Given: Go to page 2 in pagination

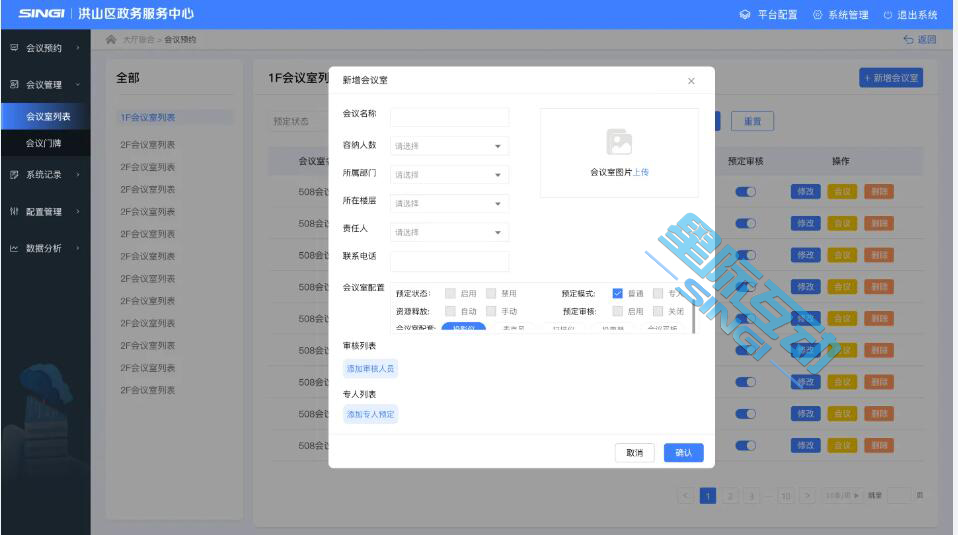Looking at the screenshot, I should [x=729, y=495].
